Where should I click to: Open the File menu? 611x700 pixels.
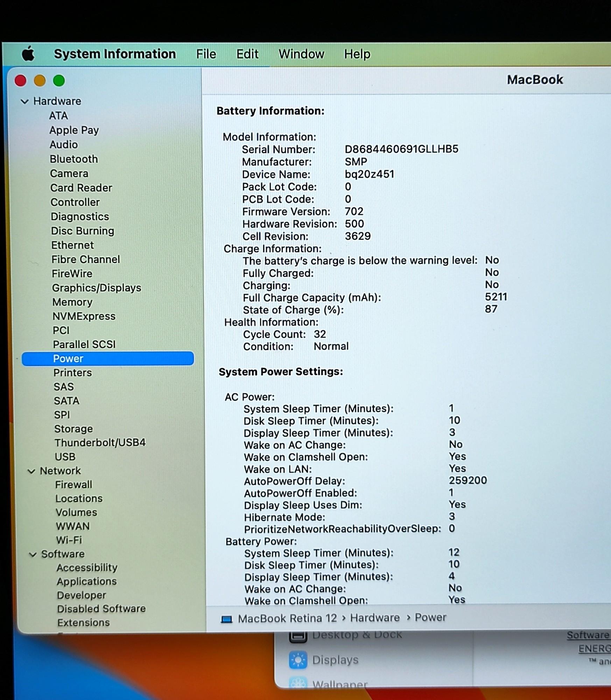(206, 54)
